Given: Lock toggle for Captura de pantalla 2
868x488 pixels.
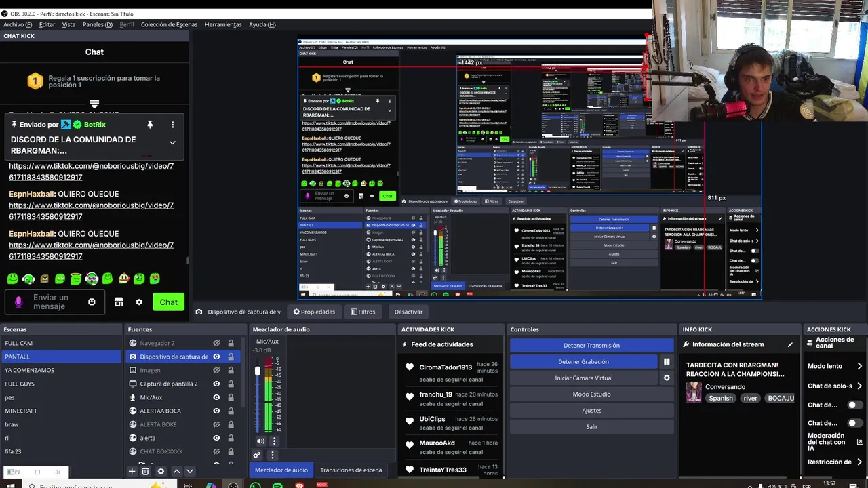Looking at the screenshot, I should tap(231, 384).
